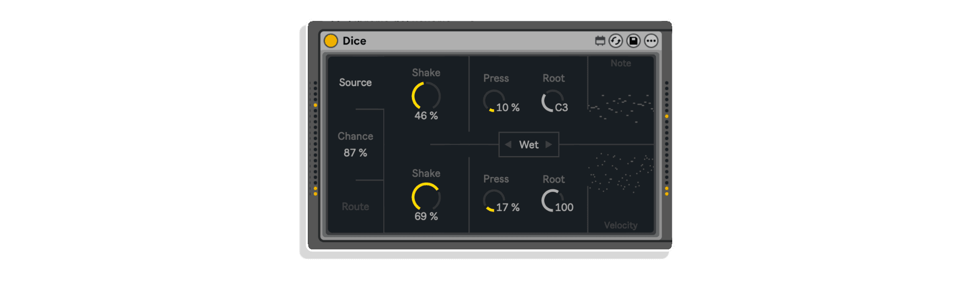Click the Dice device title
The width and height of the screenshot is (980, 281).
(354, 41)
